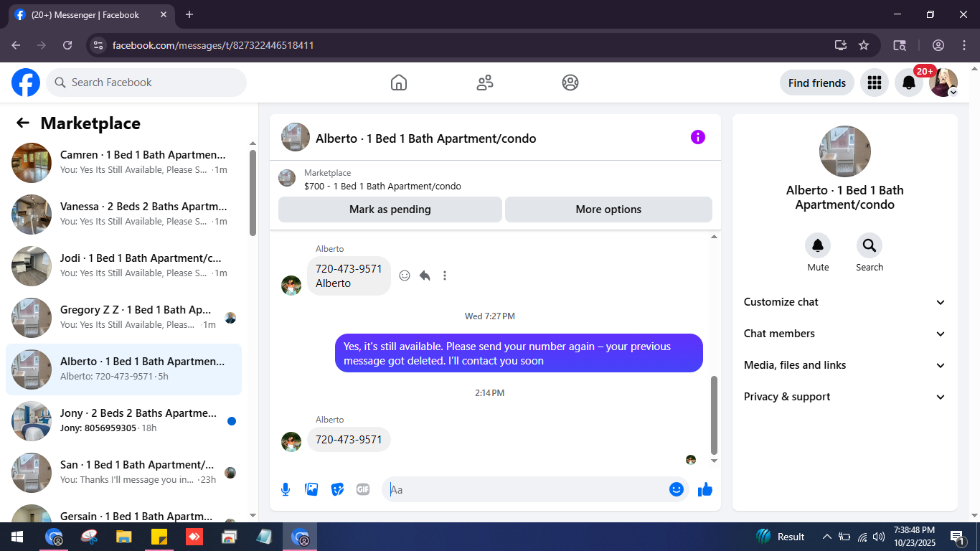Image resolution: width=980 pixels, height=551 pixels.
Task: Expand the Chat members section
Action: (x=845, y=334)
